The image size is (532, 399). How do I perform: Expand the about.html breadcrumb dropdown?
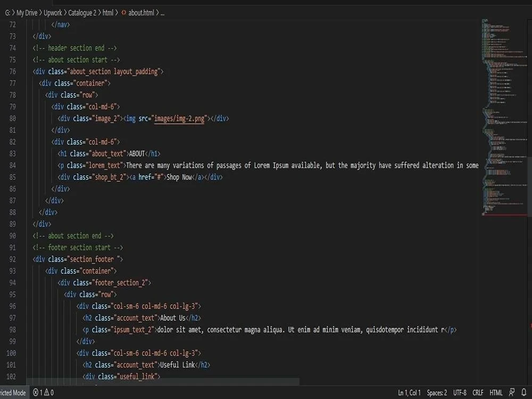[x=141, y=13]
